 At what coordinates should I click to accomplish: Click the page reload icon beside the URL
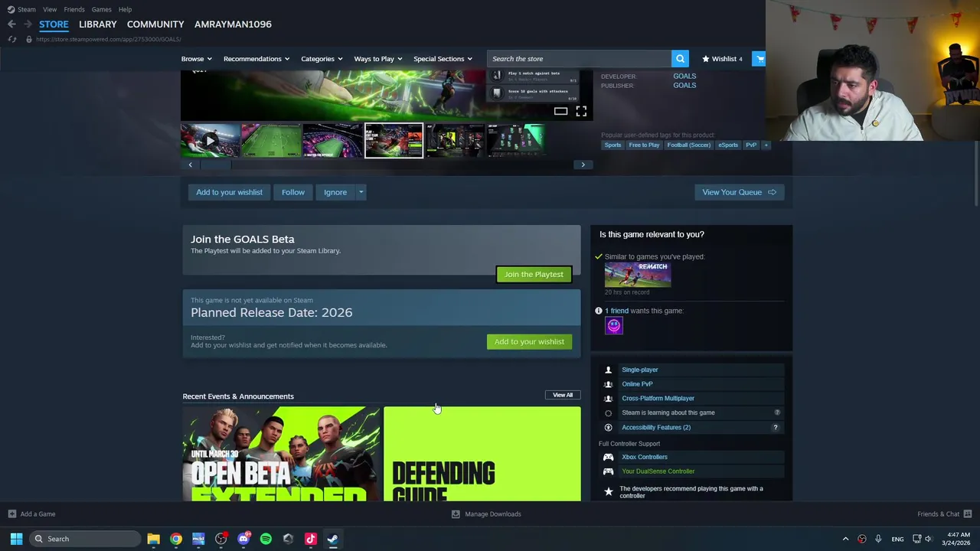pyautogui.click(x=12, y=39)
